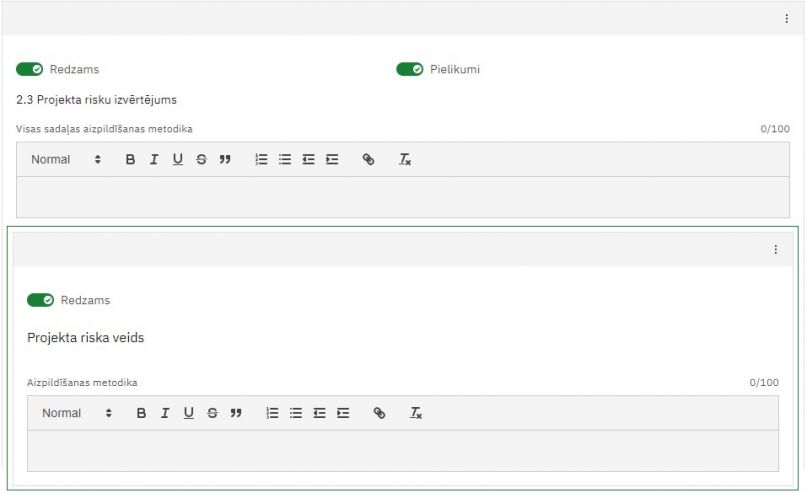Start a numbered list in lower editor
Image resolution: width=807 pixels, height=493 pixels.
click(272, 413)
